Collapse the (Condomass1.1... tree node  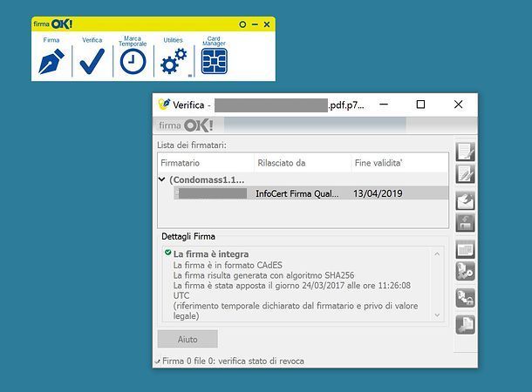point(162,179)
